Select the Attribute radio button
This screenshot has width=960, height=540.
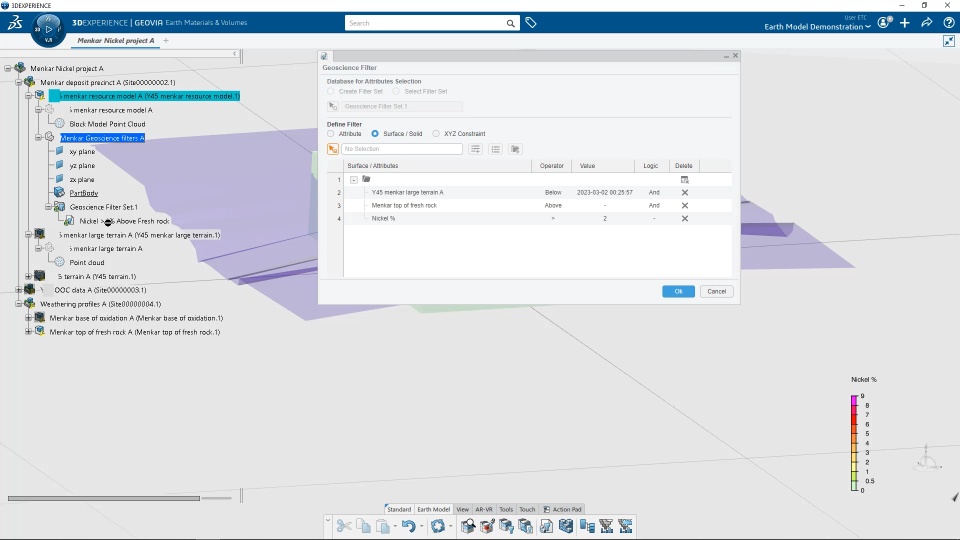coord(331,133)
